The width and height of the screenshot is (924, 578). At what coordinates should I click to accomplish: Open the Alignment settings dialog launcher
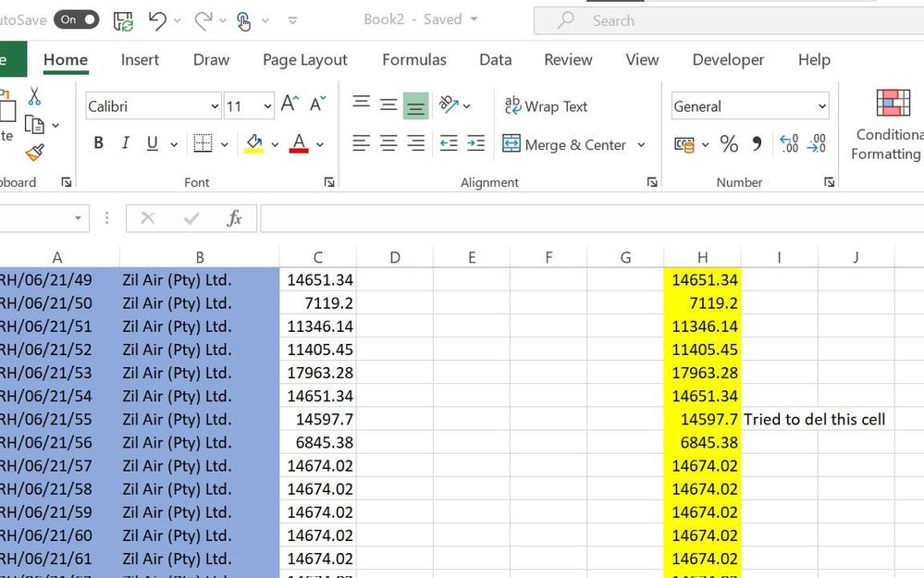[652, 182]
